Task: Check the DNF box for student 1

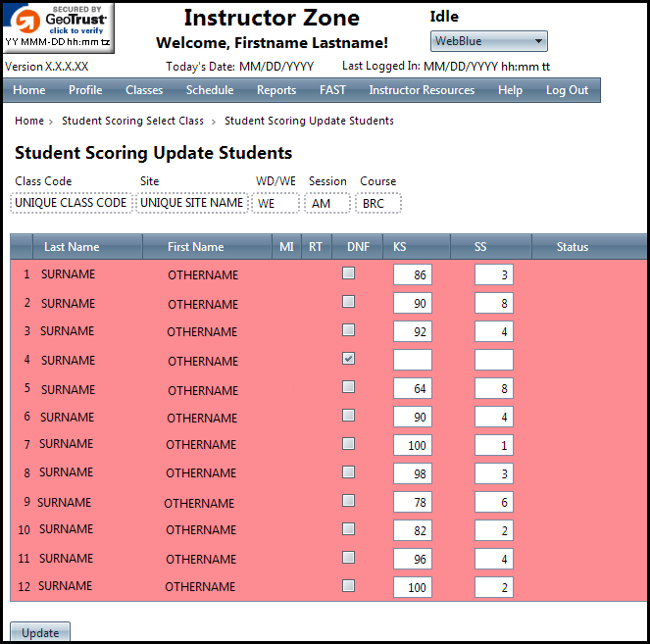Action: click(348, 273)
